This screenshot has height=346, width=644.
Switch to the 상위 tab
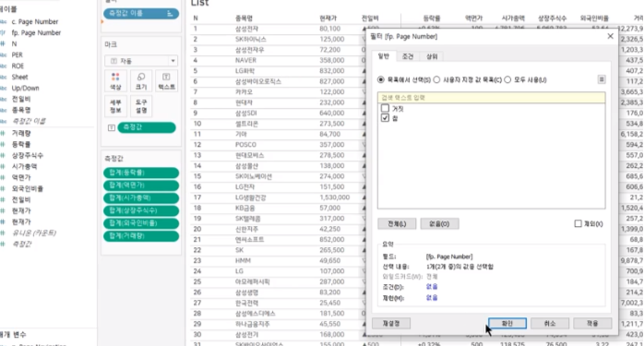pos(432,56)
